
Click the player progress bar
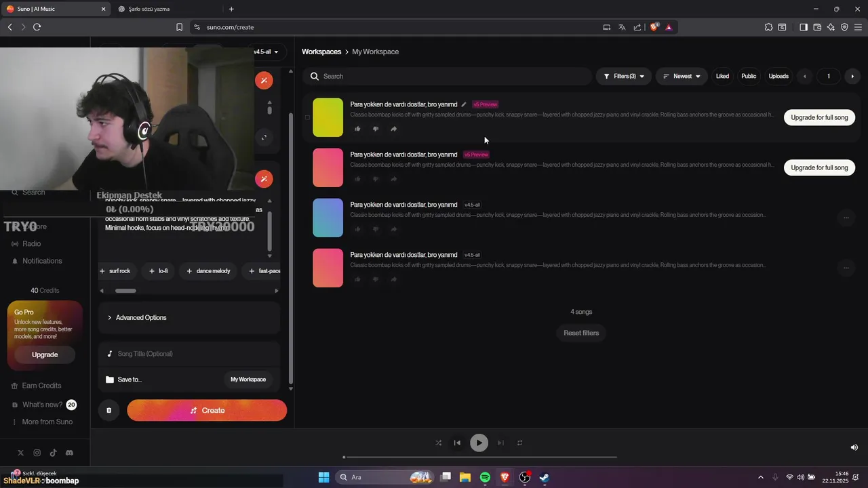(480, 457)
